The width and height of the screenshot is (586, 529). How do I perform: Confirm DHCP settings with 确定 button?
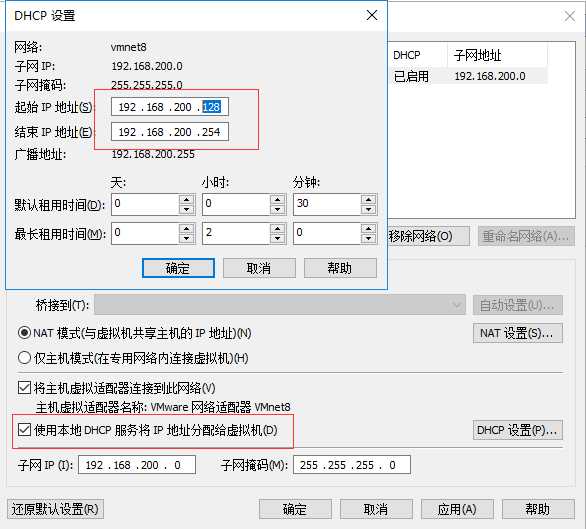tap(178, 268)
